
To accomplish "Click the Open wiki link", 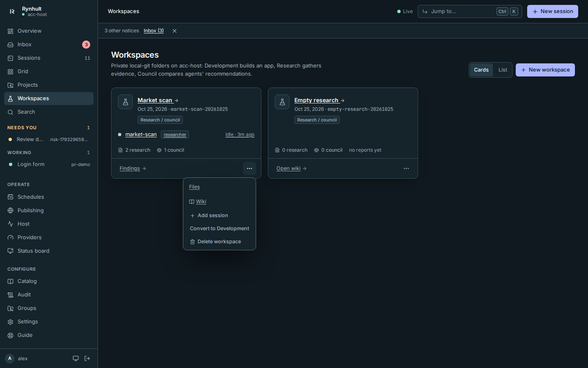I will point(292,168).
